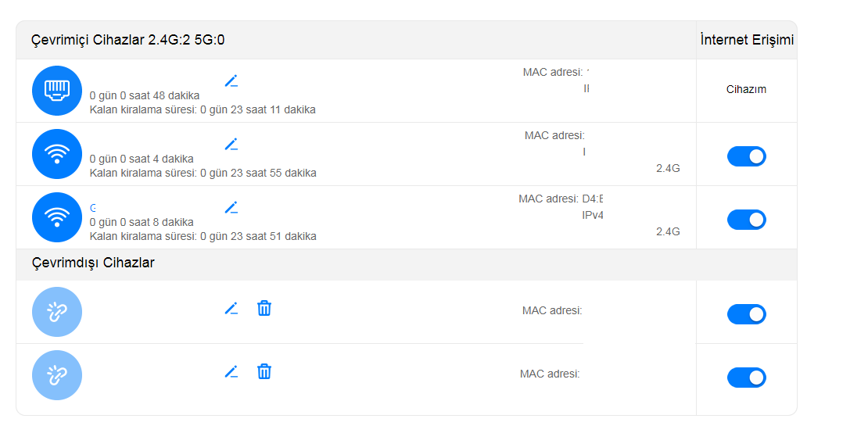Edit name of device connected 4 dakika
Screen dimensions: 868x426
(x=231, y=145)
